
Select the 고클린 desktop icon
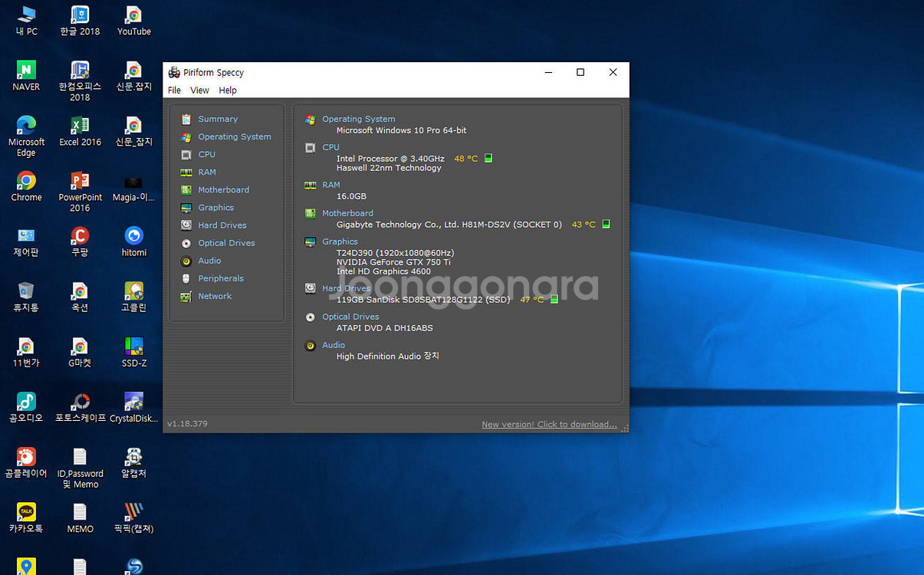[x=133, y=297]
